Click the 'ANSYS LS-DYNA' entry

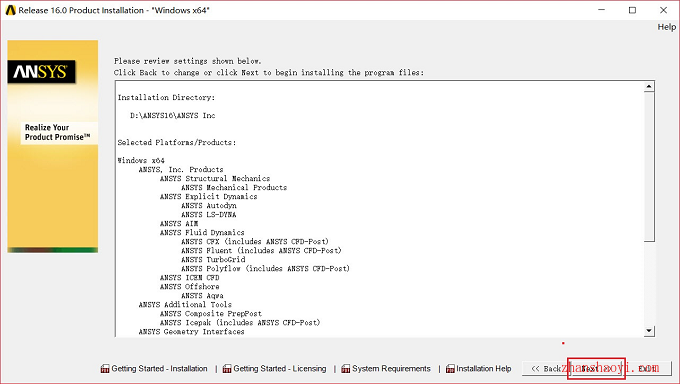(209, 215)
